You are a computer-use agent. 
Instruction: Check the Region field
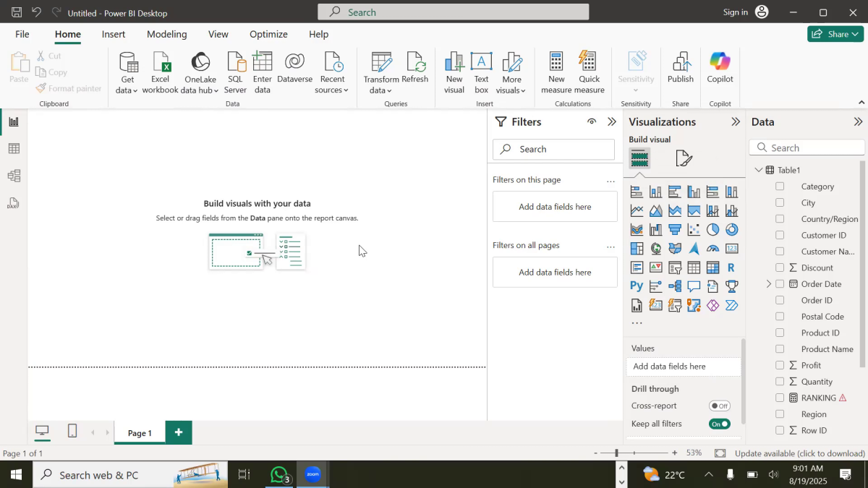click(x=780, y=414)
